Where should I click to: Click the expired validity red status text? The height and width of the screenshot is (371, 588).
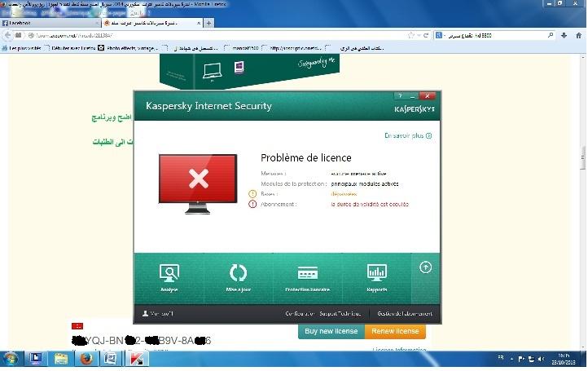(x=370, y=205)
